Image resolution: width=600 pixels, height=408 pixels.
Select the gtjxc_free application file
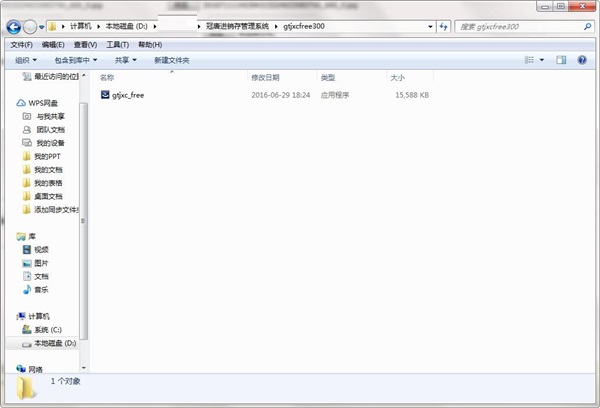point(128,95)
